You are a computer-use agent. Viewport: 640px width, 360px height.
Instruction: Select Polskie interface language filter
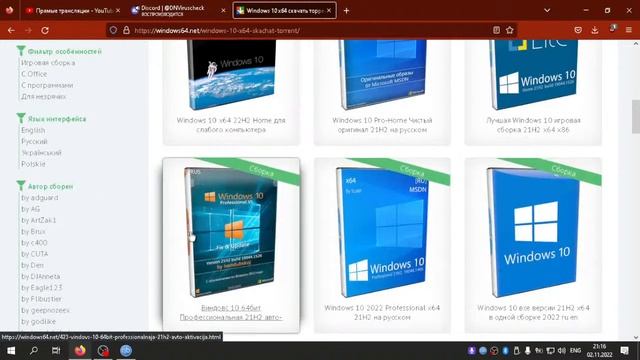(33, 164)
